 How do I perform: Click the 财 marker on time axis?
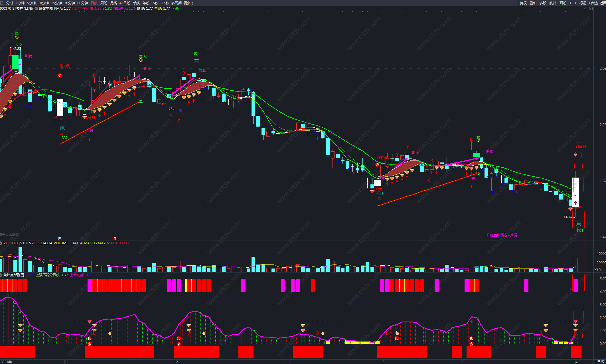pos(60,238)
